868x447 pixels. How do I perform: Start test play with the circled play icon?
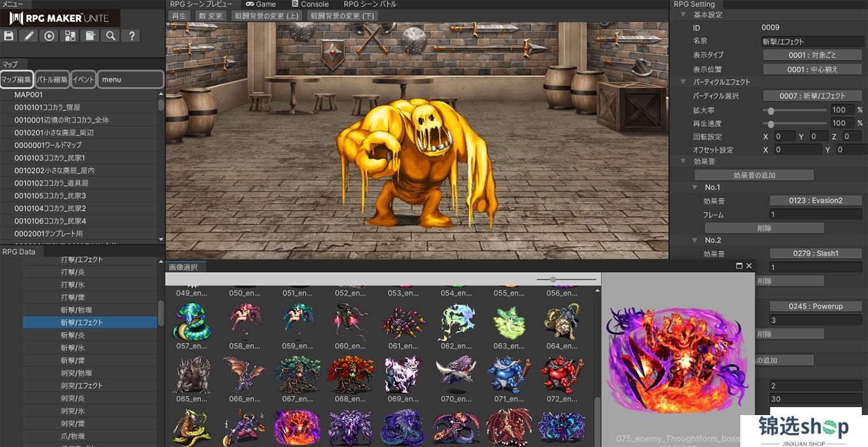(50, 36)
